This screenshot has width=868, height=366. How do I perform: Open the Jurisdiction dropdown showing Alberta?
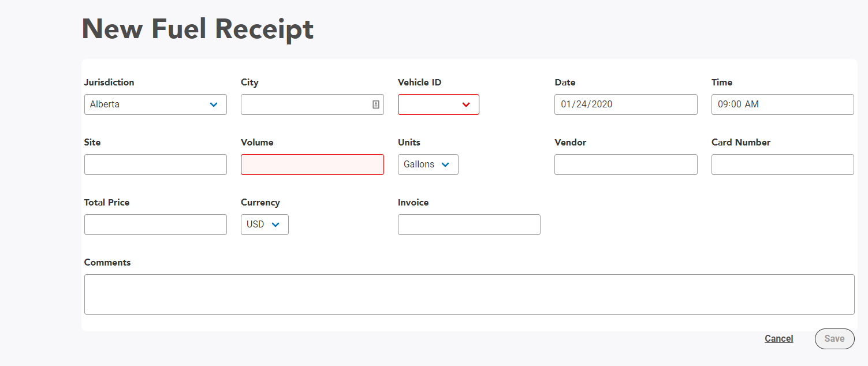click(x=155, y=104)
